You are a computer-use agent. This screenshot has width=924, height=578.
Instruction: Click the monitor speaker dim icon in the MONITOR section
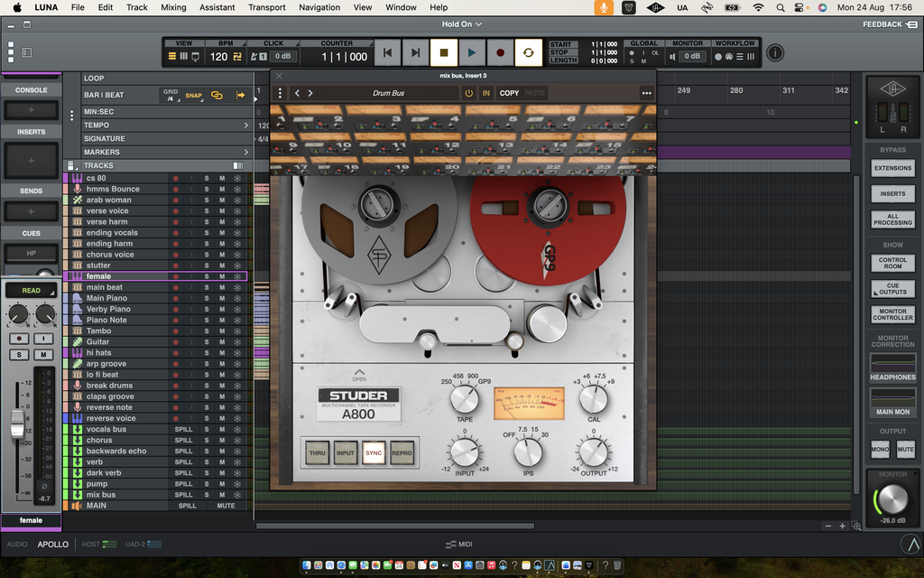(672, 57)
